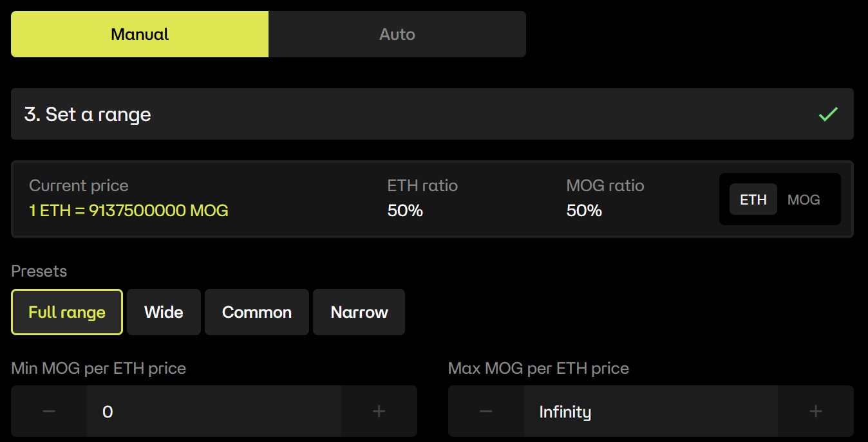Screen dimensions: 868x442
Task: Click the current price value text
Action: pos(129,210)
